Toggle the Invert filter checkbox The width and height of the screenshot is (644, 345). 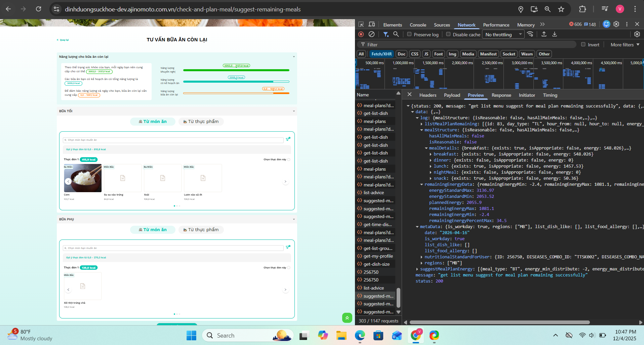pos(583,44)
